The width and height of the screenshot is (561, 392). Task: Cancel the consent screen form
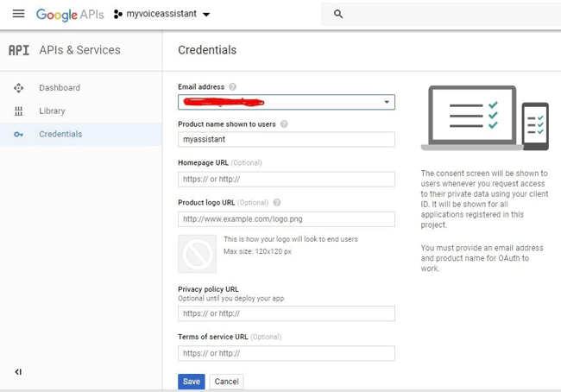226,382
